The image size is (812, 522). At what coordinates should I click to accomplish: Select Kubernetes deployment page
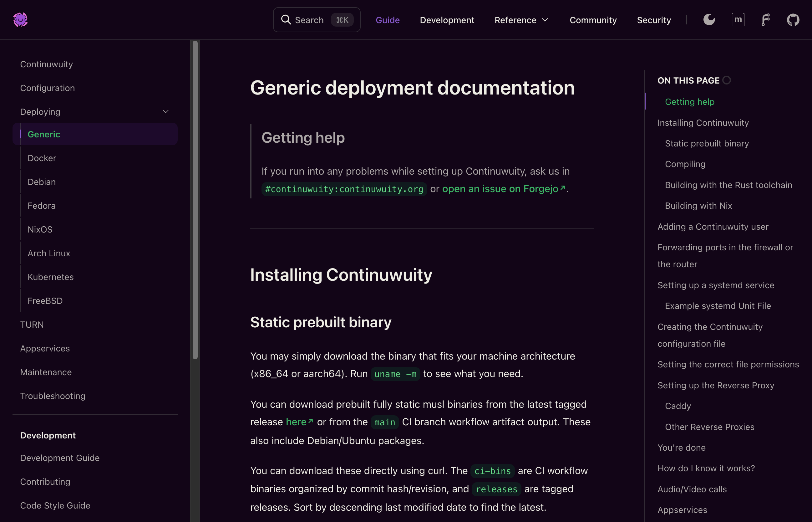click(x=50, y=277)
